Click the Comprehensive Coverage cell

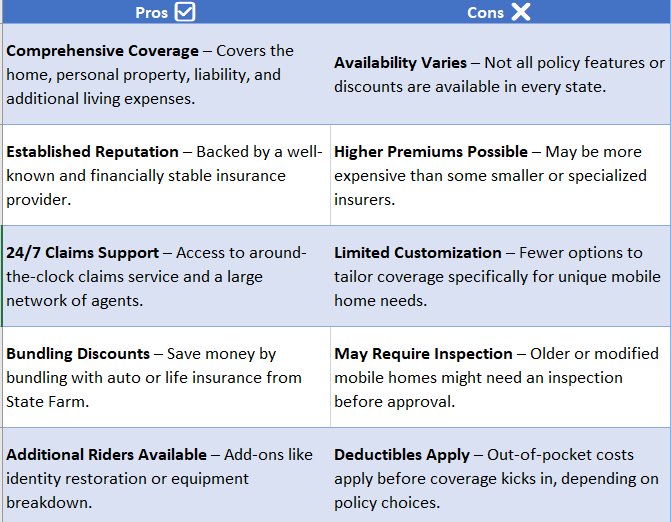point(166,74)
